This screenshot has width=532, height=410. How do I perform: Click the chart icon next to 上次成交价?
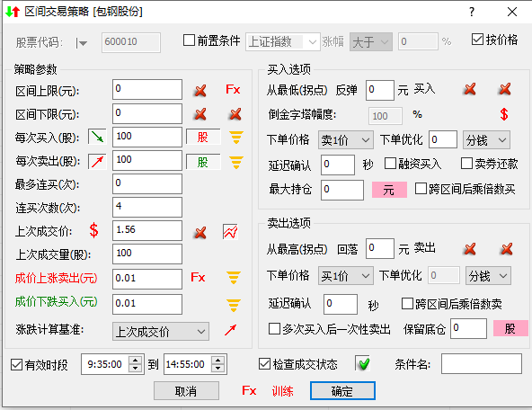click(x=230, y=232)
